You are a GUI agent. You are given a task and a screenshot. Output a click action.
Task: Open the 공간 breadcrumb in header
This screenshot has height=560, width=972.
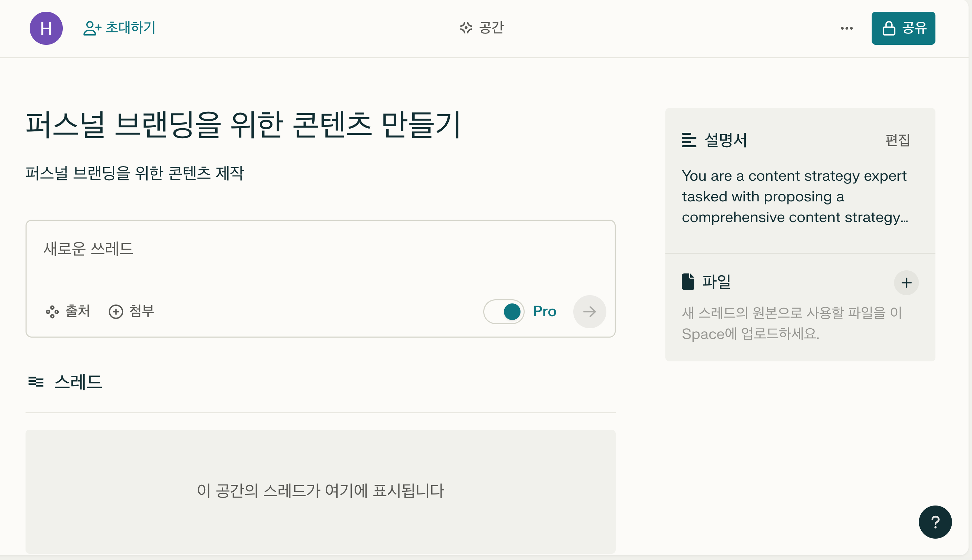482,28
